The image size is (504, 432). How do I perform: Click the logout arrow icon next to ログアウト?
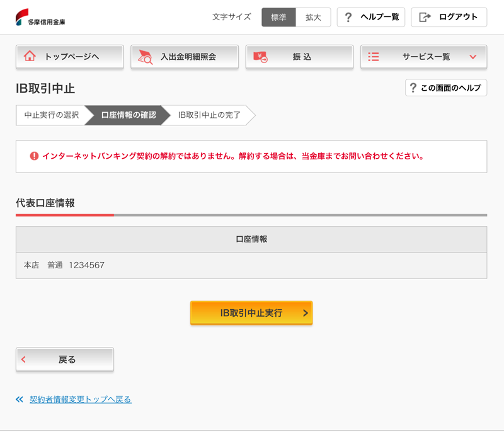[425, 17]
